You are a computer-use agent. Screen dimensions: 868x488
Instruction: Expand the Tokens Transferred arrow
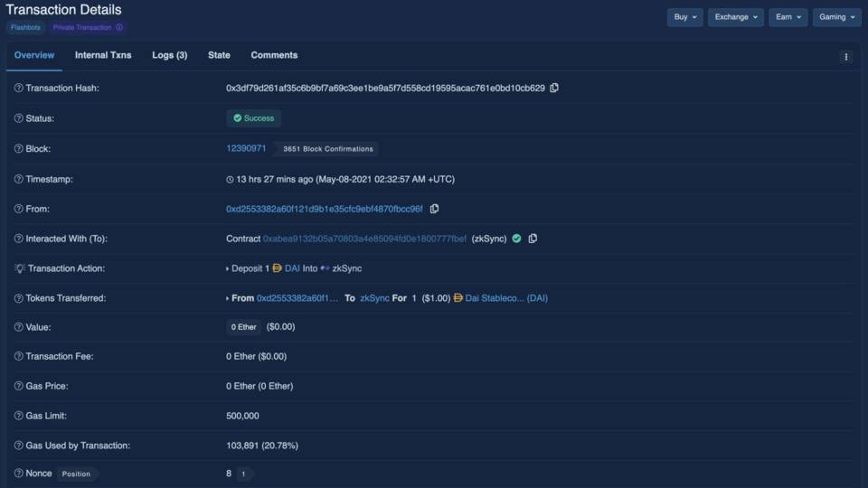click(228, 298)
